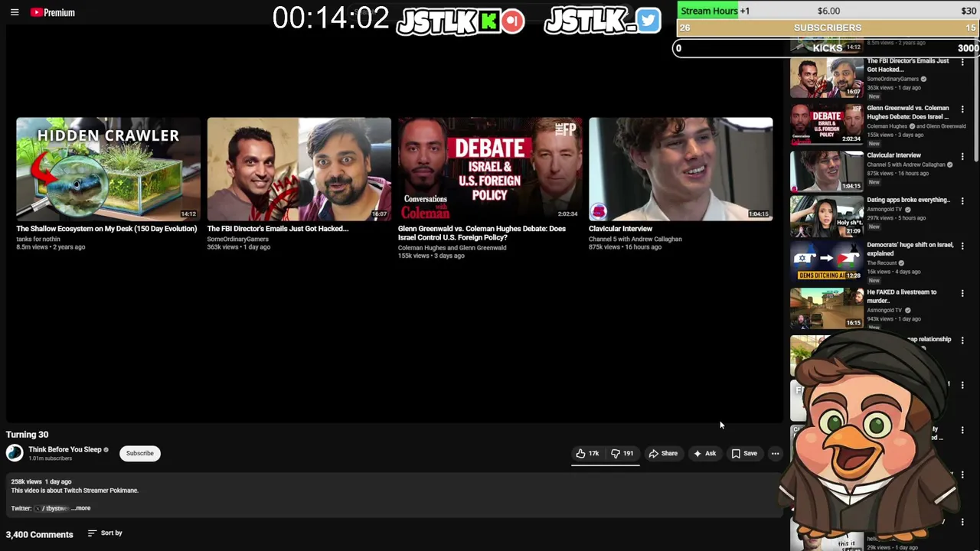The width and height of the screenshot is (980, 551).
Task: Click the 258k views 1 day ago text
Action: (41, 481)
